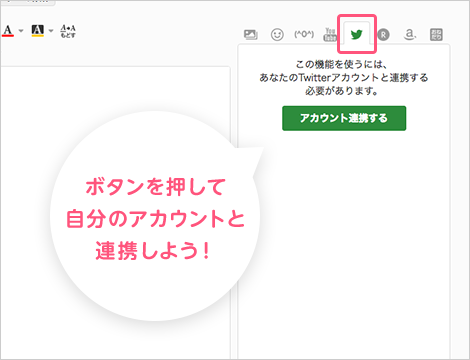Click the green アカウント連携する button
Image resolution: width=470 pixels, height=360 pixels.
coord(344,118)
